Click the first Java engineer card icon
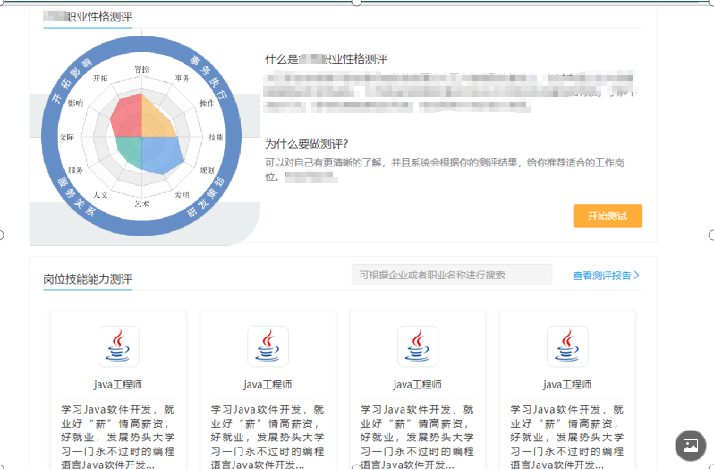Image resolution: width=714 pixels, height=470 pixels. click(118, 347)
